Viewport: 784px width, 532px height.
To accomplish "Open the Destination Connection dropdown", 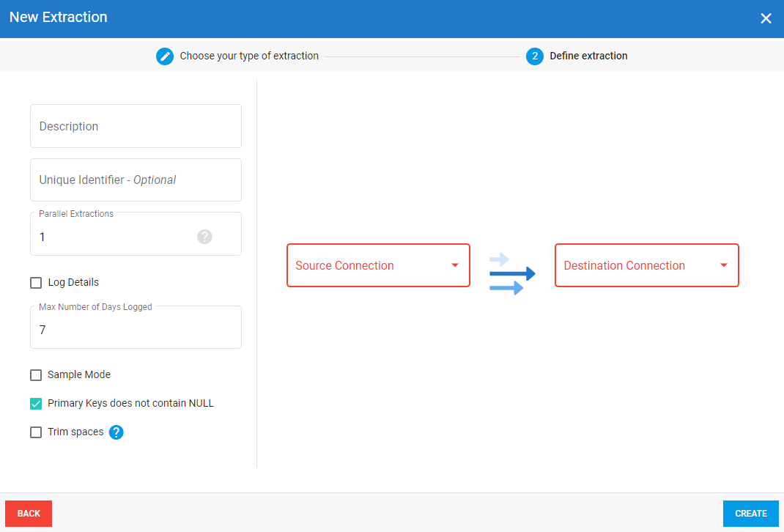I will [x=637, y=265].
